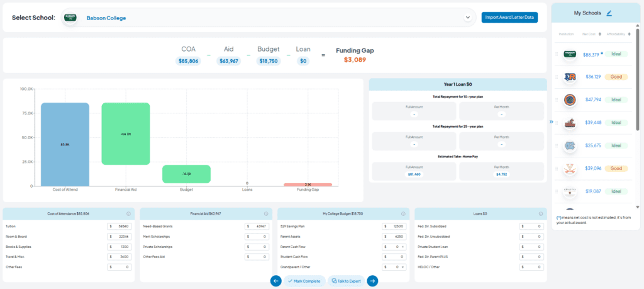Go to previous step with left arrow button

pos(276,281)
